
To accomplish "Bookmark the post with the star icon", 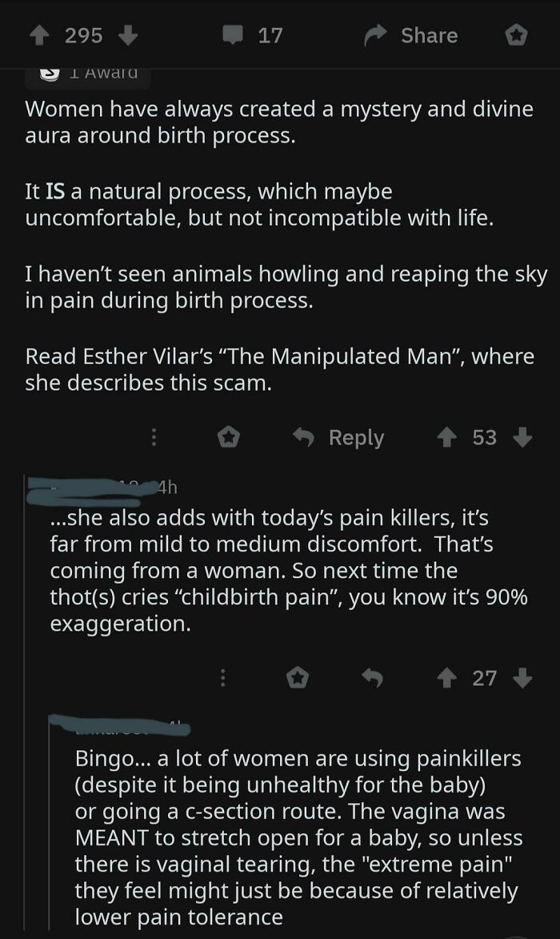I will pos(516,34).
